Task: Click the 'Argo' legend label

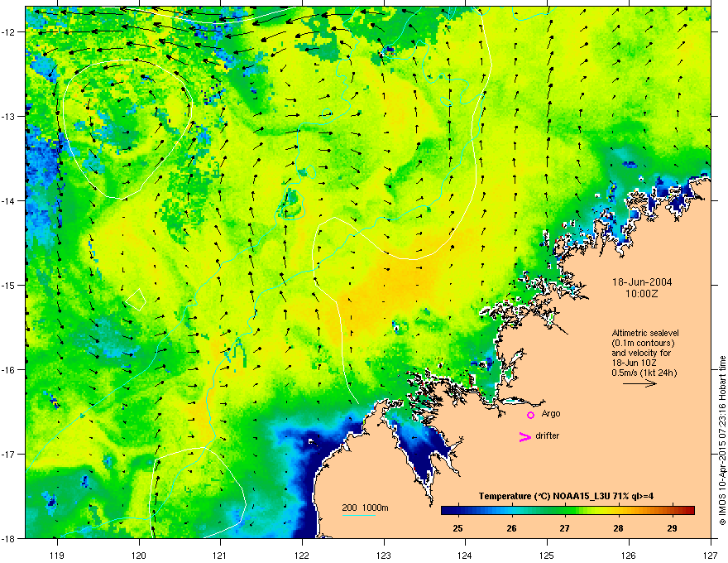Action: click(551, 413)
